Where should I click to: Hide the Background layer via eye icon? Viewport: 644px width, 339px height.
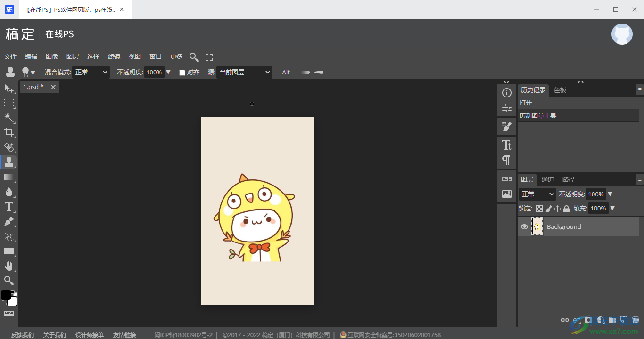[x=524, y=226]
